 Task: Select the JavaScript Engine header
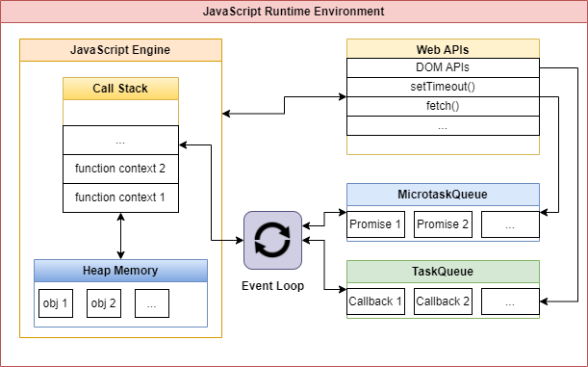(x=120, y=50)
